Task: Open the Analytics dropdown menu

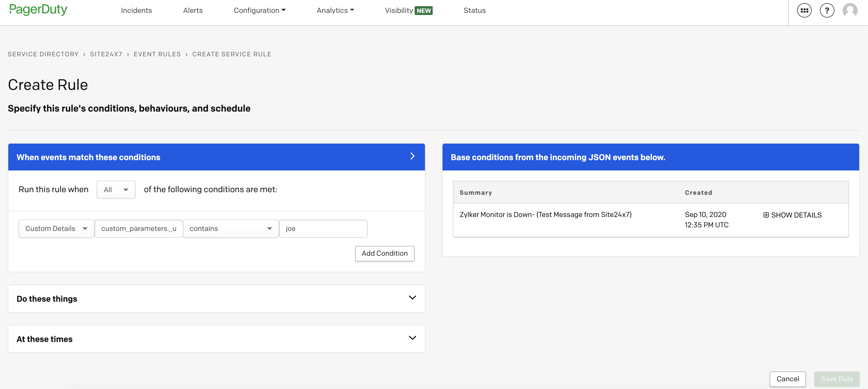Action: (334, 10)
